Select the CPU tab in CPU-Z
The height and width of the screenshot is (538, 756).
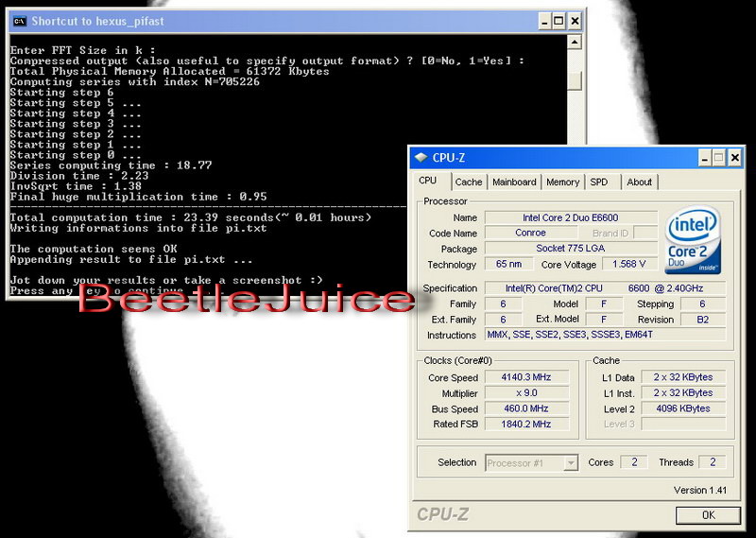coord(428,181)
